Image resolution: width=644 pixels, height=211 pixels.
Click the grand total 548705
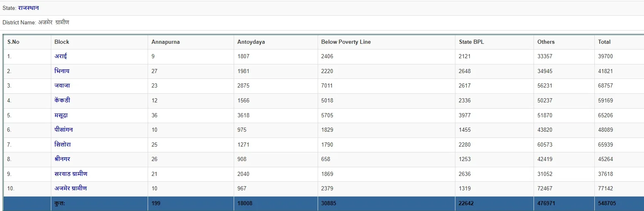(x=607, y=204)
